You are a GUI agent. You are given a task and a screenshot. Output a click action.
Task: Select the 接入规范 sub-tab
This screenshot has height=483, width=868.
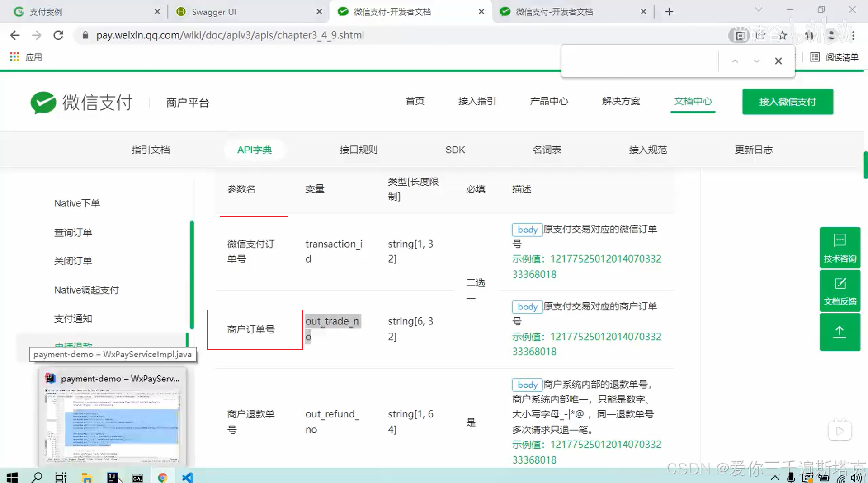point(648,150)
